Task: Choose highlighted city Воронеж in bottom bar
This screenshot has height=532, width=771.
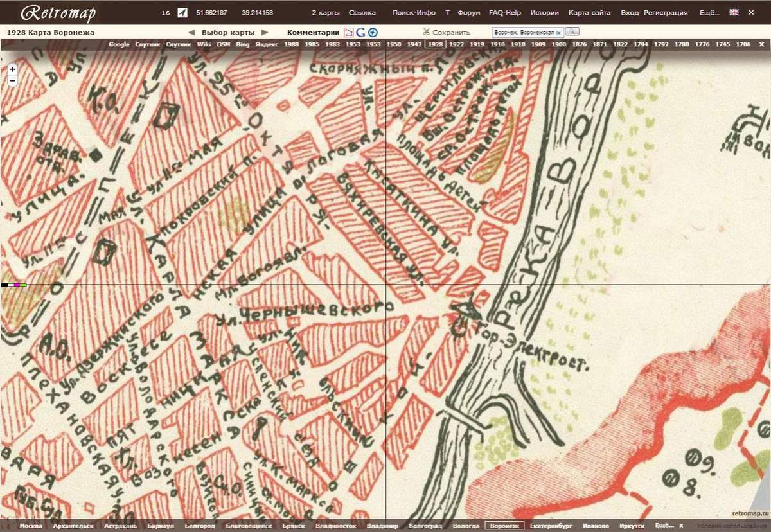Action: pyautogui.click(x=504, y=526)
